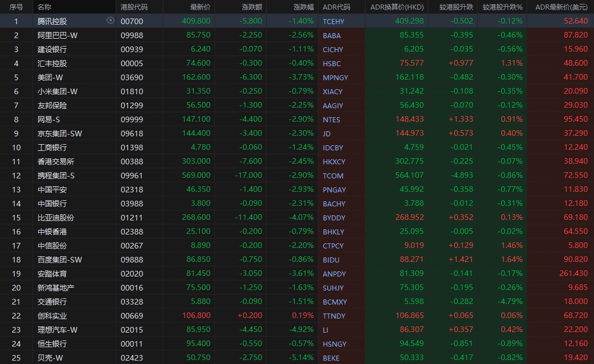Click 贝壳-W change percent -5.14%
594x364 pixels.
pyautogui.click(x=301, y=357)
